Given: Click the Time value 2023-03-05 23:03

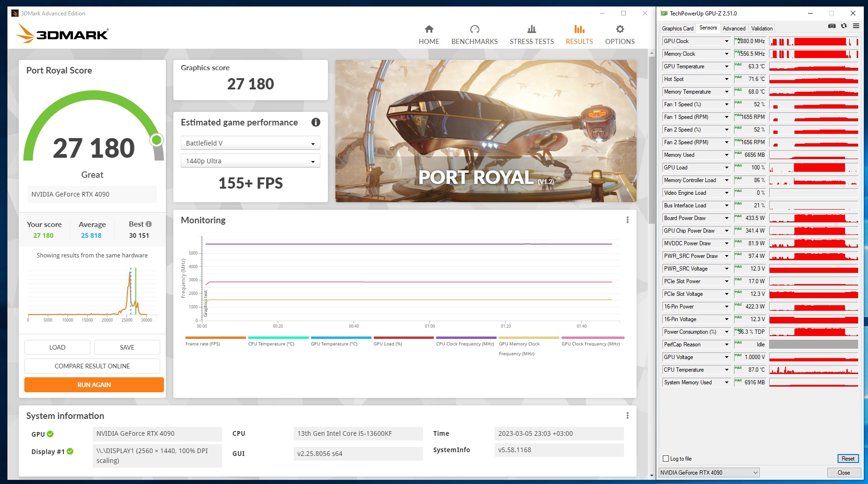Looking at the screenshot, I should coord(559,433).
